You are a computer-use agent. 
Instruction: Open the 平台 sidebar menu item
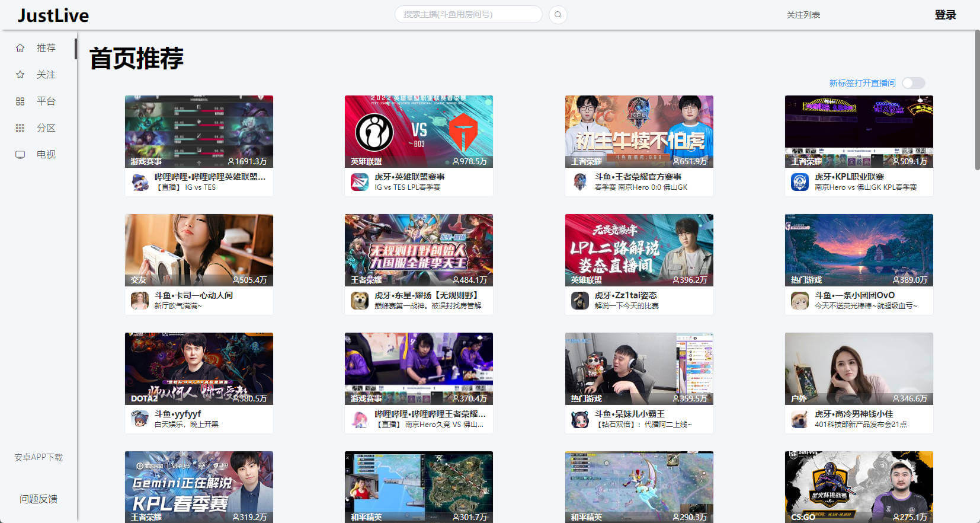[x=39, y=101]
